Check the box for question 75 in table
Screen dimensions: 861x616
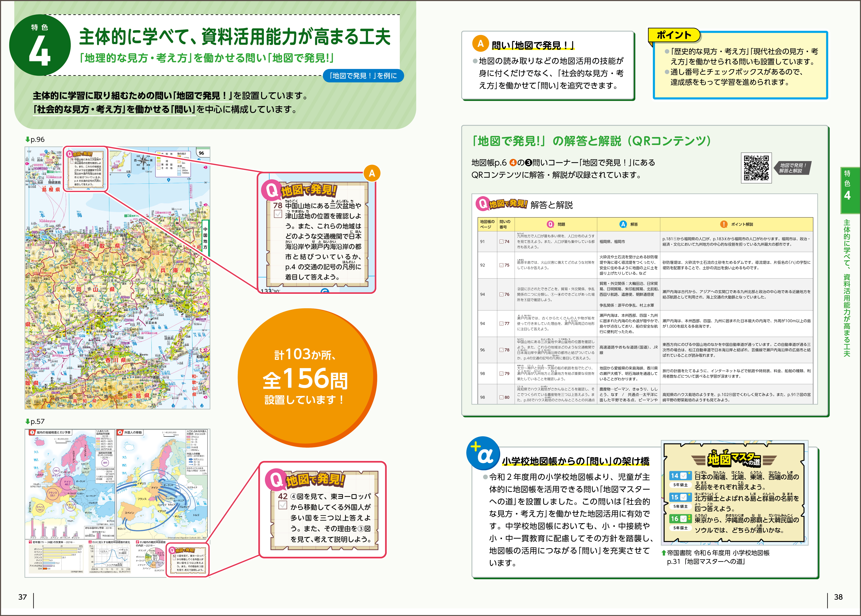tap(501, 265)
